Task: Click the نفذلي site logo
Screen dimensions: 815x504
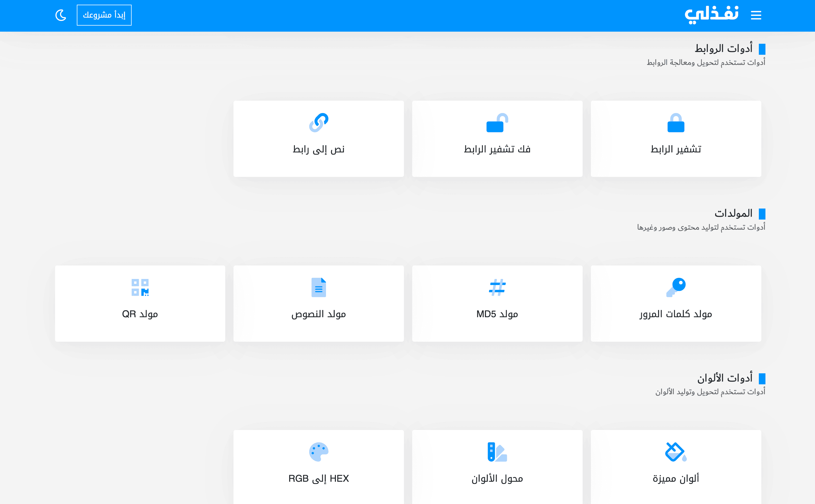Action: point(711,15)
